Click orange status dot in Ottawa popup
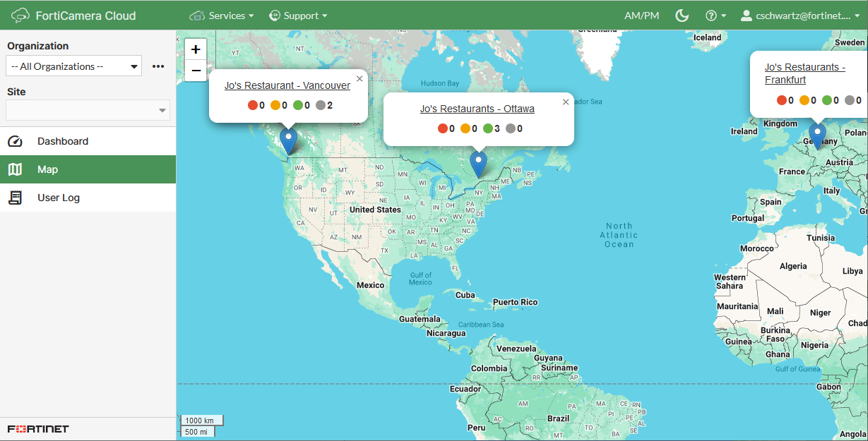 [x=465, y=128]
